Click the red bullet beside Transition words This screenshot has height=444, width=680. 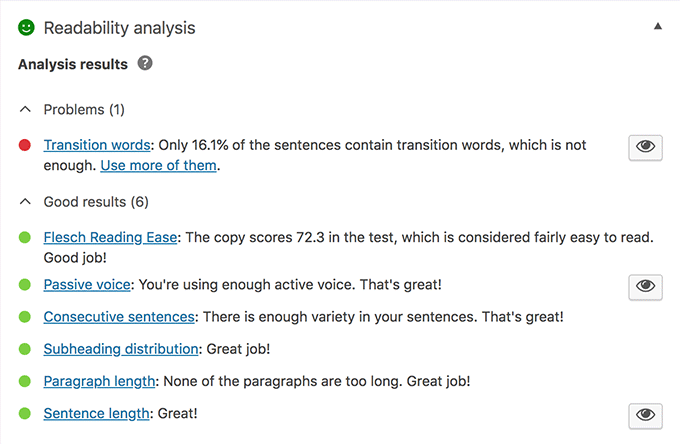tap(25, 146)
